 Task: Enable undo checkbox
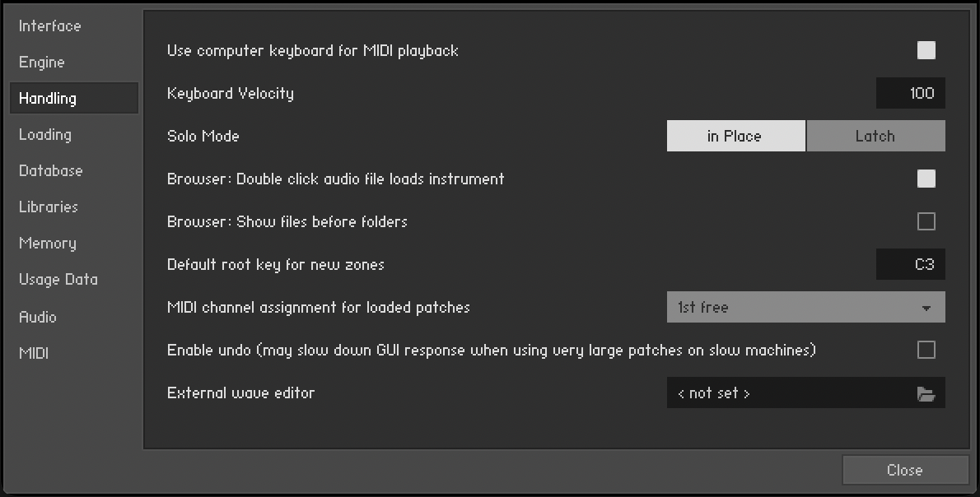click(926, 351)
